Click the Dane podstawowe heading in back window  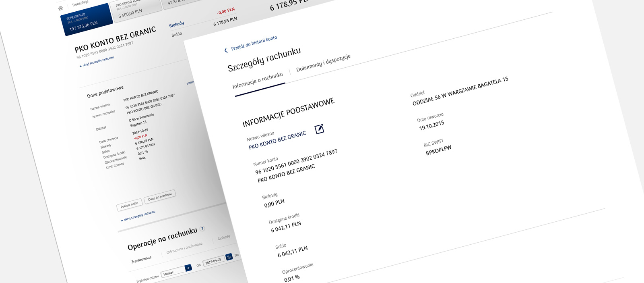[105, 92]
